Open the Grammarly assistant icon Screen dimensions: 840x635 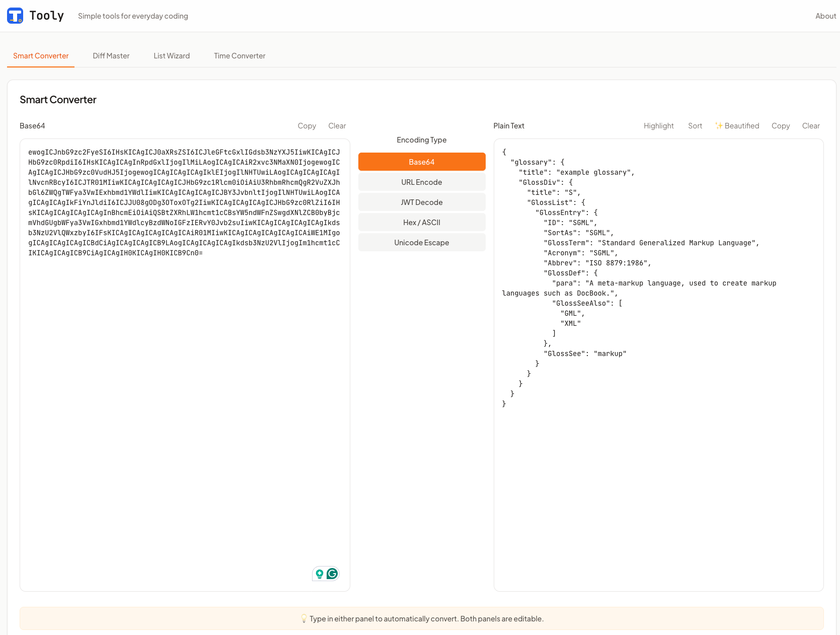(332, 574)
